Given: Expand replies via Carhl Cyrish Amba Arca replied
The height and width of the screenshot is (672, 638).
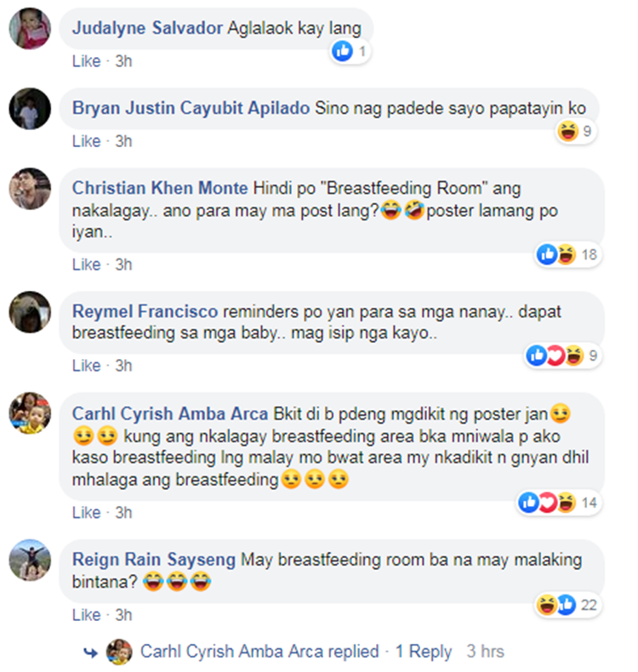Looking at the screenshot, I should click(x=259, y=652).
